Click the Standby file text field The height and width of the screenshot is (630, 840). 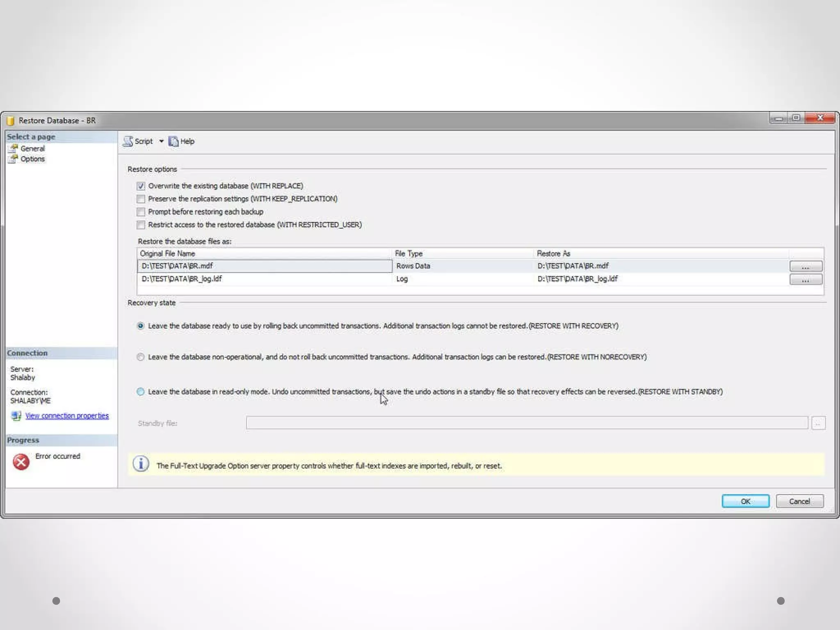click(527, 423)
